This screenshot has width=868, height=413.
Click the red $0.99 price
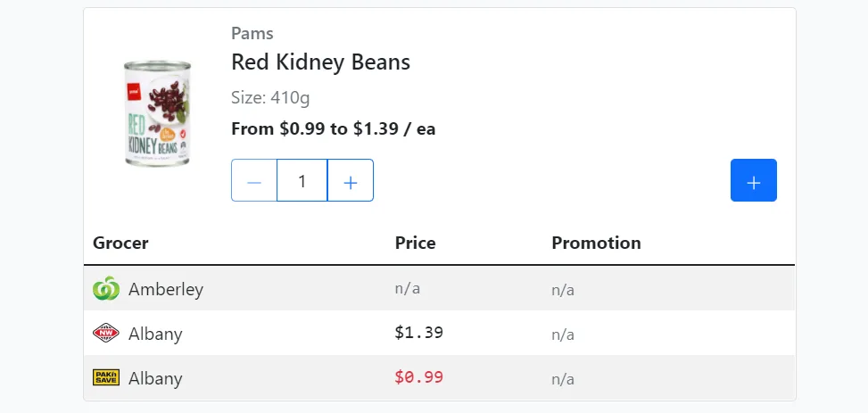(419, 377)
